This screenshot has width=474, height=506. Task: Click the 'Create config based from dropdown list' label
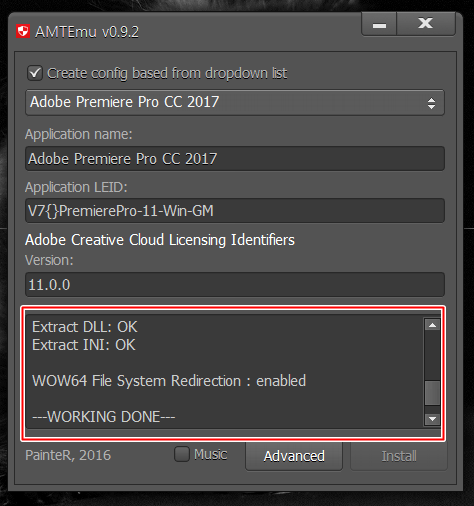click(167, 73)
